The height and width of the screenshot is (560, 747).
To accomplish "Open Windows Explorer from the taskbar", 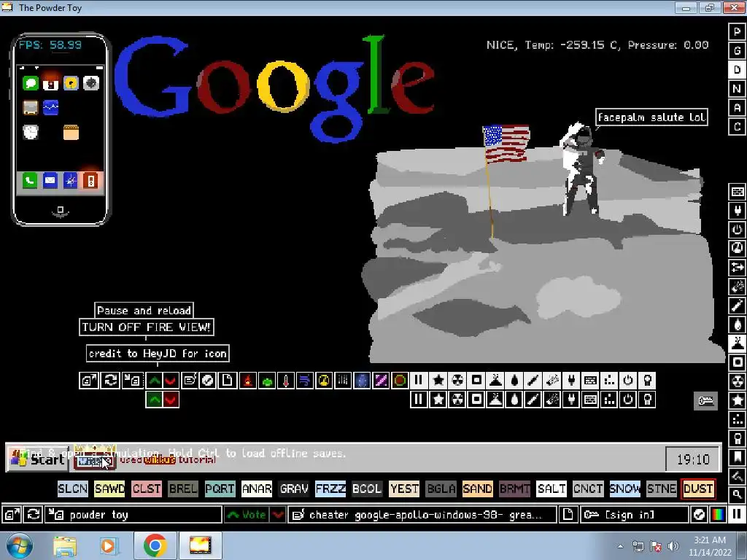I will 65,545.
